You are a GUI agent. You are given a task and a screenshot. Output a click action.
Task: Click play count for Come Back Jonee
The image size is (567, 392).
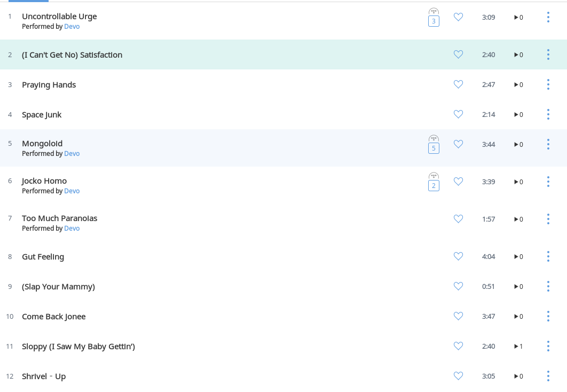click(x=518, y=316)
